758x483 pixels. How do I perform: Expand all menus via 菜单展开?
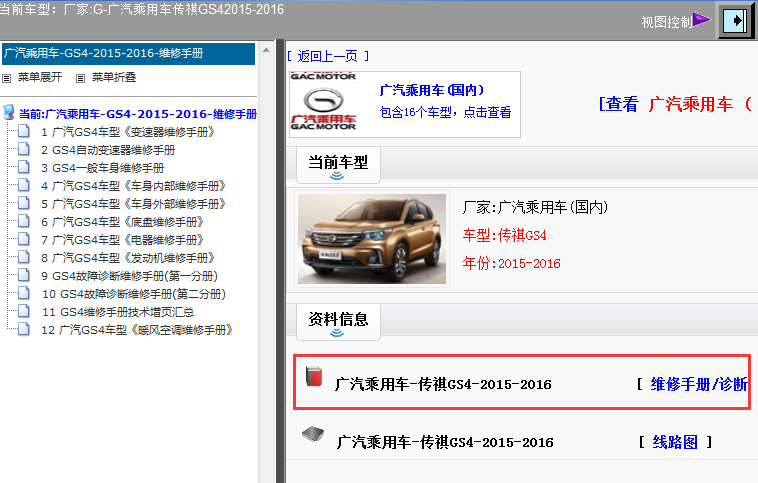pos(40,77)
